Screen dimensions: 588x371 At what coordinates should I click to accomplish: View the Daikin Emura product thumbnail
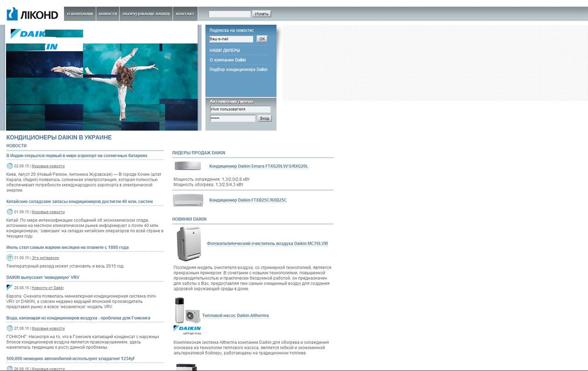[188, 166]
